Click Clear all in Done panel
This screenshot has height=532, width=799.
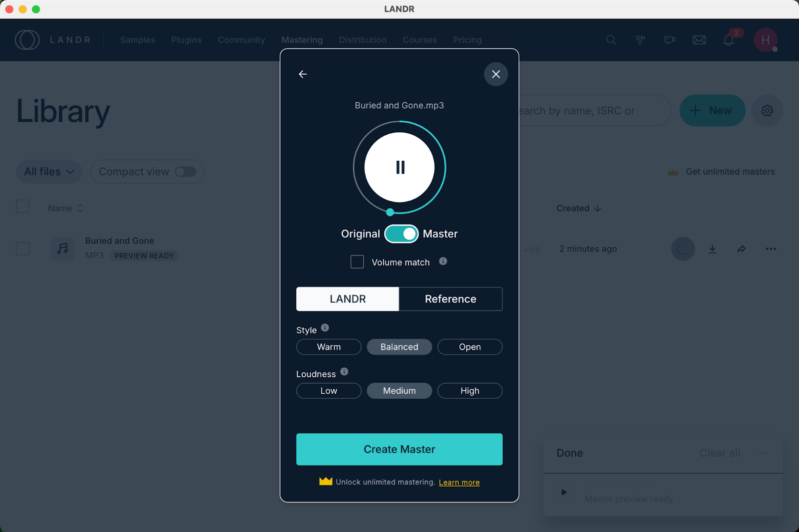(720, 453)
